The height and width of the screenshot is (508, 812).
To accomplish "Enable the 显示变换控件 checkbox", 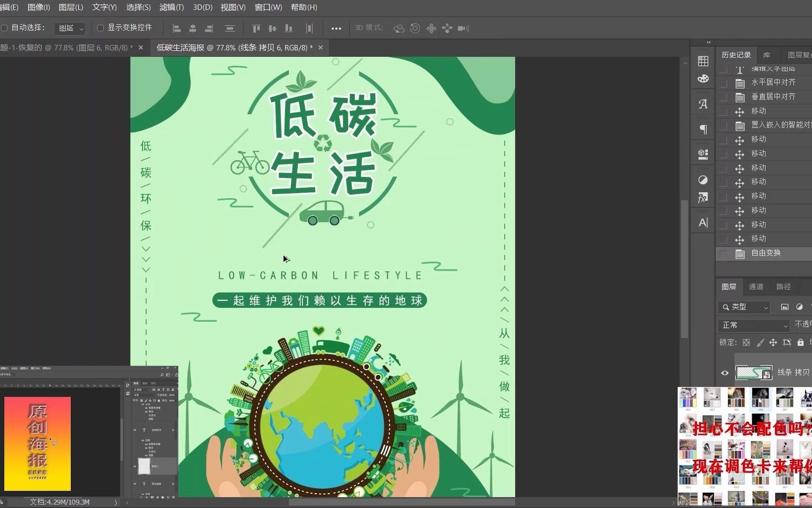I will click(100, 28).
